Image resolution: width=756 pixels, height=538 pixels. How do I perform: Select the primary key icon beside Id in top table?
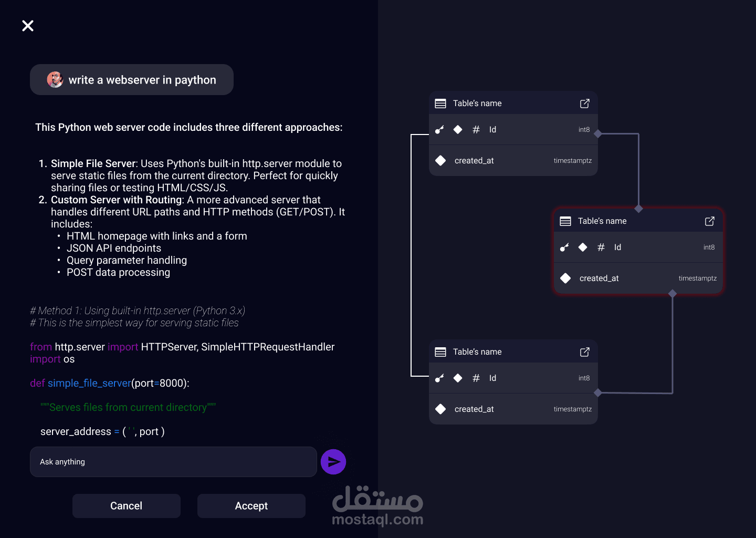tap(439, 130)
